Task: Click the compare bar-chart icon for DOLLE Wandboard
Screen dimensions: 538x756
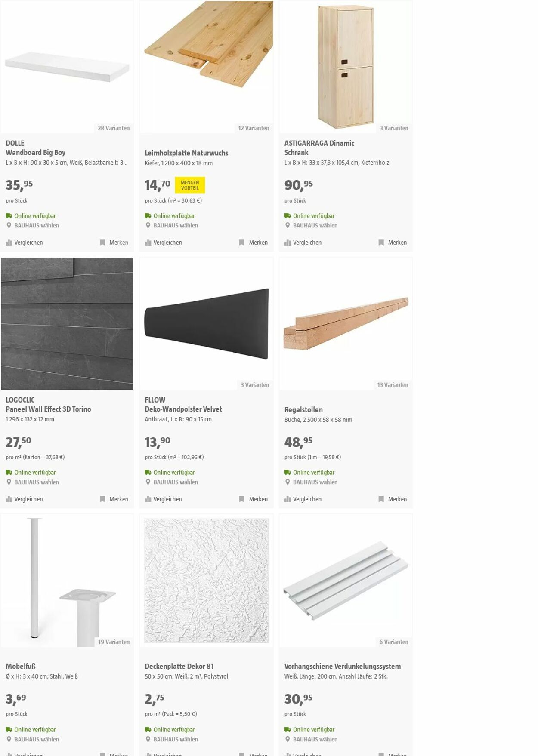Action: [9, 243]
